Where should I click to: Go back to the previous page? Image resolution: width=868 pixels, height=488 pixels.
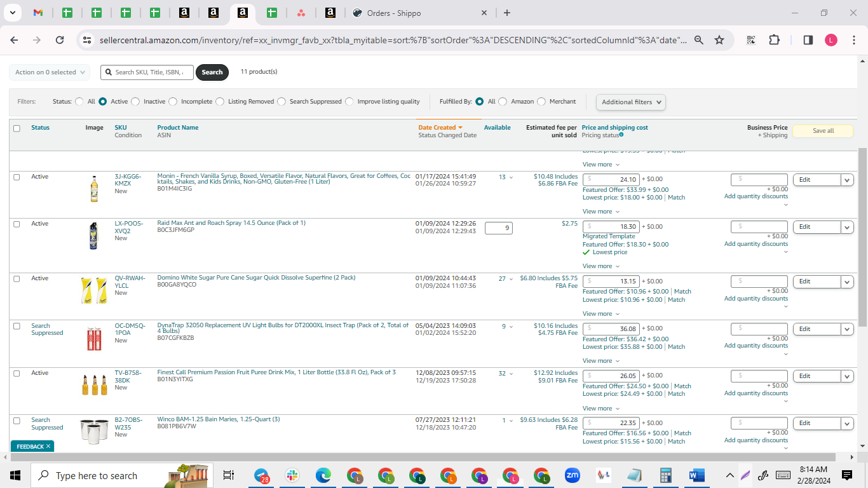click(x=14, y=40)
